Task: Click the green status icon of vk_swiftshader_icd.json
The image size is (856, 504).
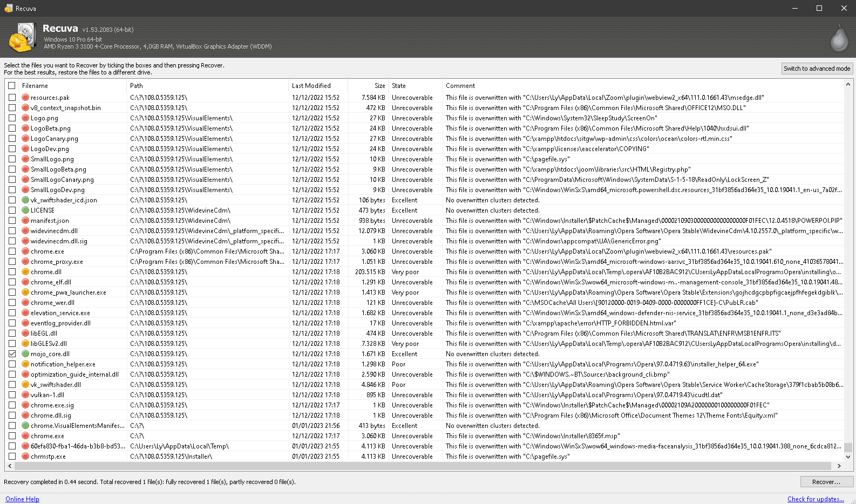Action: [25, 200]
